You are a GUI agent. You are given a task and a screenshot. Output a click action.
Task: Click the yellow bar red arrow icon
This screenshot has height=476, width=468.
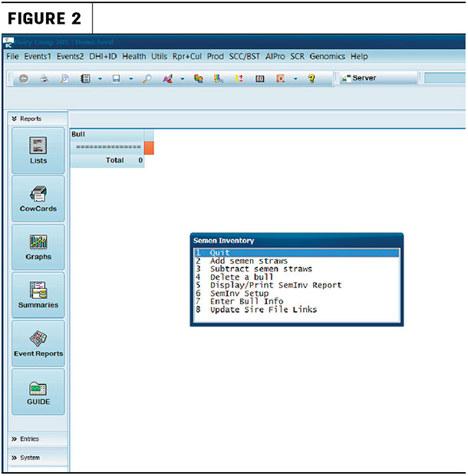[239, 79]
